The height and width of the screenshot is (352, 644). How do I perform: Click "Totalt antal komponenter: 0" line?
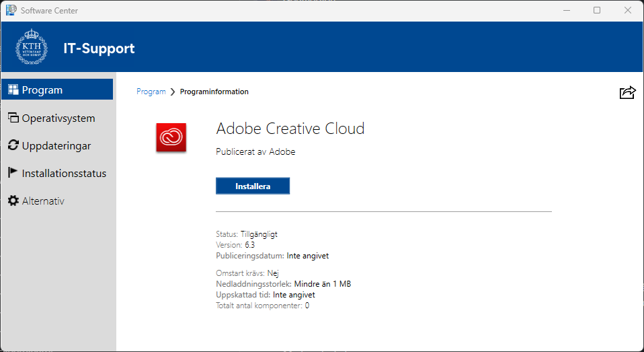pyautogui.click(x=262, y=306)
